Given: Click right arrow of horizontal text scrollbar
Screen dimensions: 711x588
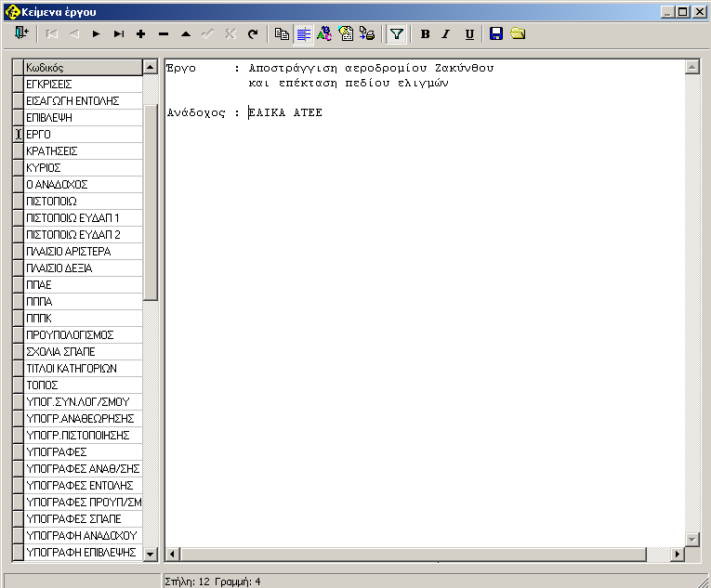Looking at the screenshot, I should [x=677, y=555].
